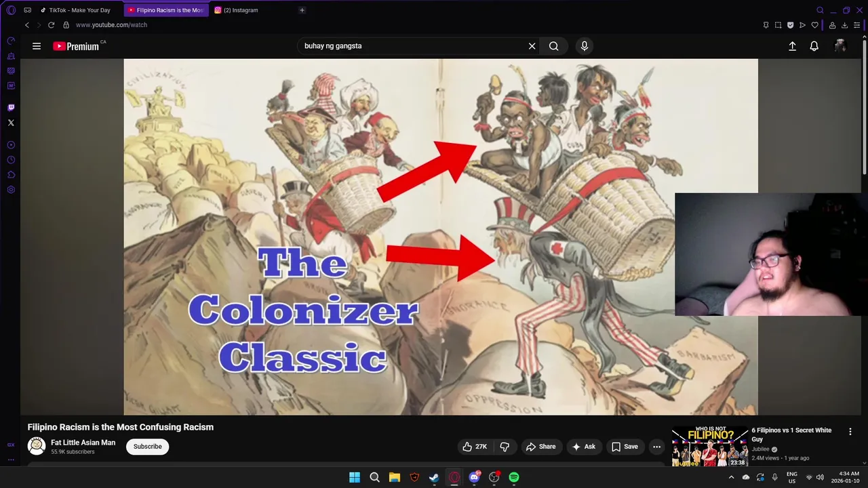Open Windows taskbar search
The width and height of the screenshot is (868, 488).
point(374,477)
